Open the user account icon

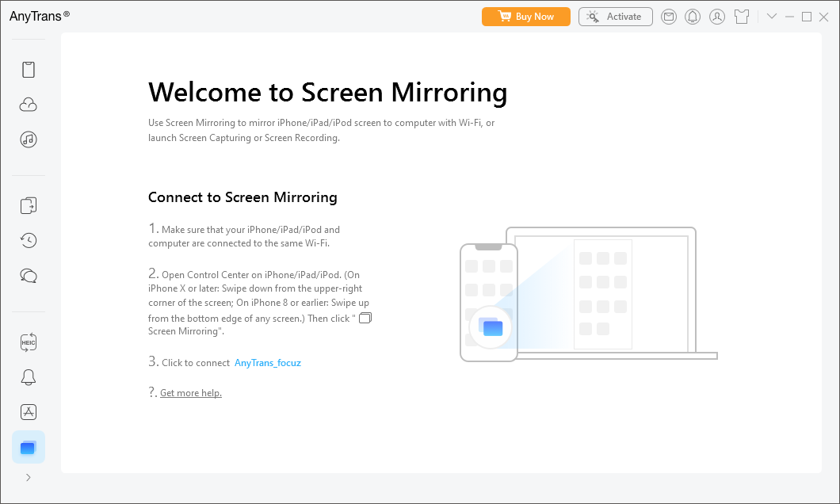[x=717, y=17]
